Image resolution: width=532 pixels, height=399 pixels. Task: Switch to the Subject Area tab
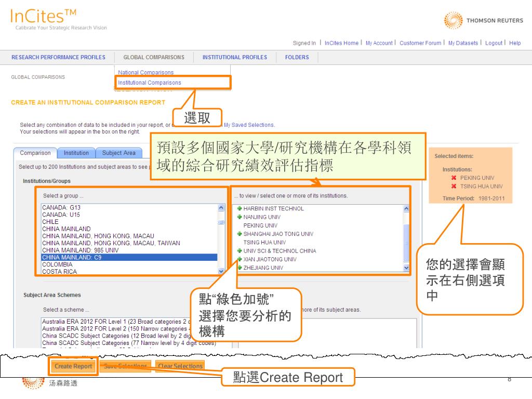coord(119,153)
